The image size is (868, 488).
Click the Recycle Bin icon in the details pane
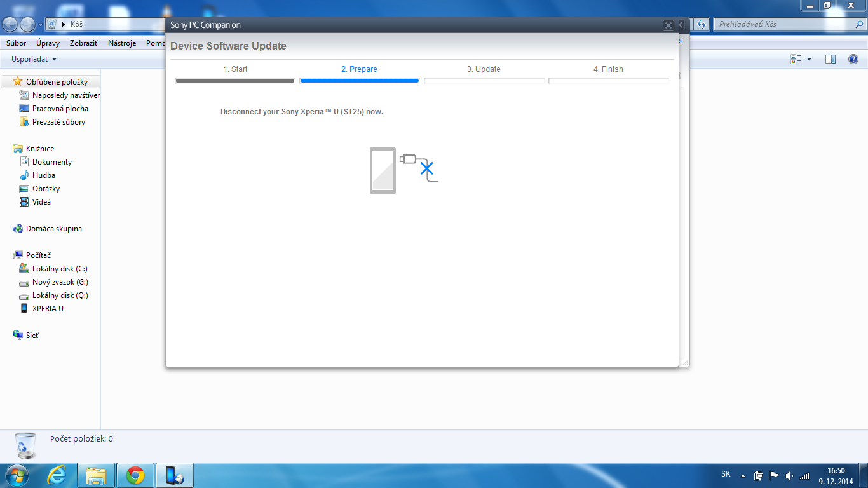point(25,445)
